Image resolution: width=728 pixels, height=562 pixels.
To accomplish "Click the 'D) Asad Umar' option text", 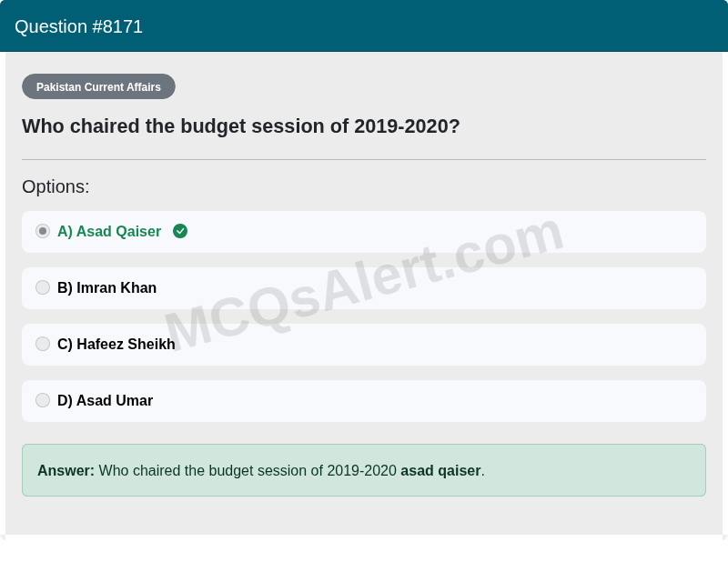I will tap(105, 400).
